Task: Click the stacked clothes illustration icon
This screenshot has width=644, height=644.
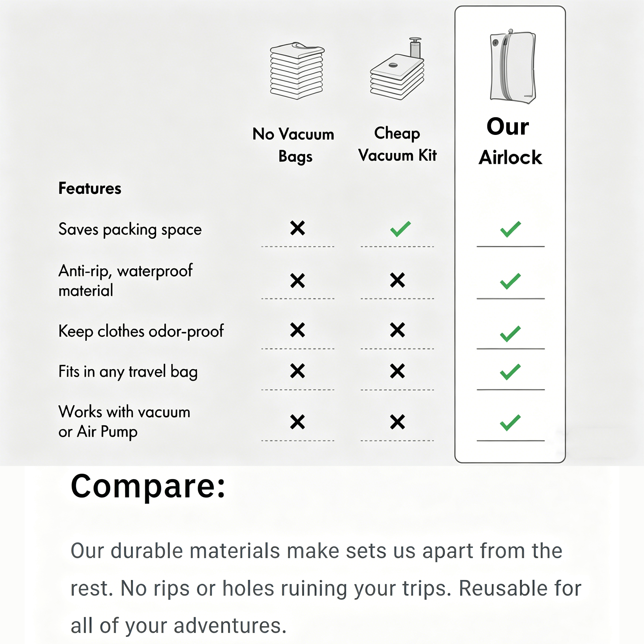Action: click(297, 71)
